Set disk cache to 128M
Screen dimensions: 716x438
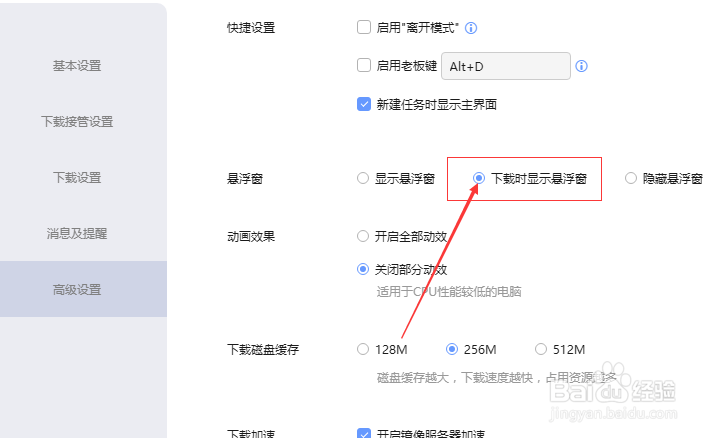tap(363, 349)
